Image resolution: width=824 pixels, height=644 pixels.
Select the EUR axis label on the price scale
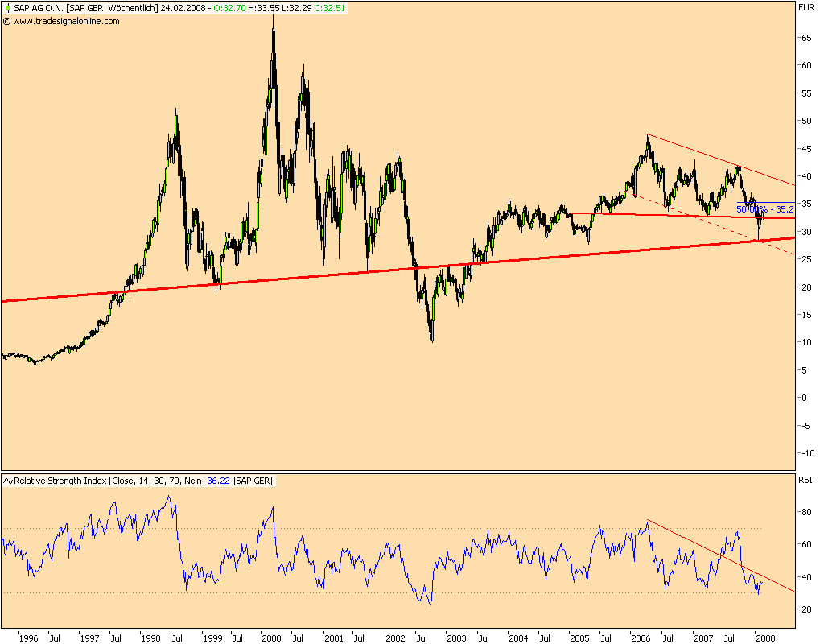coord(808,7)
